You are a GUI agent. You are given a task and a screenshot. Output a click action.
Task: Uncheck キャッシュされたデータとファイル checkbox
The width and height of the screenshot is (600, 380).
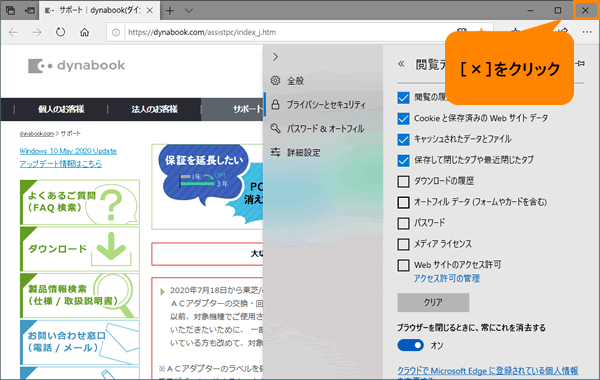coord(403,139)
